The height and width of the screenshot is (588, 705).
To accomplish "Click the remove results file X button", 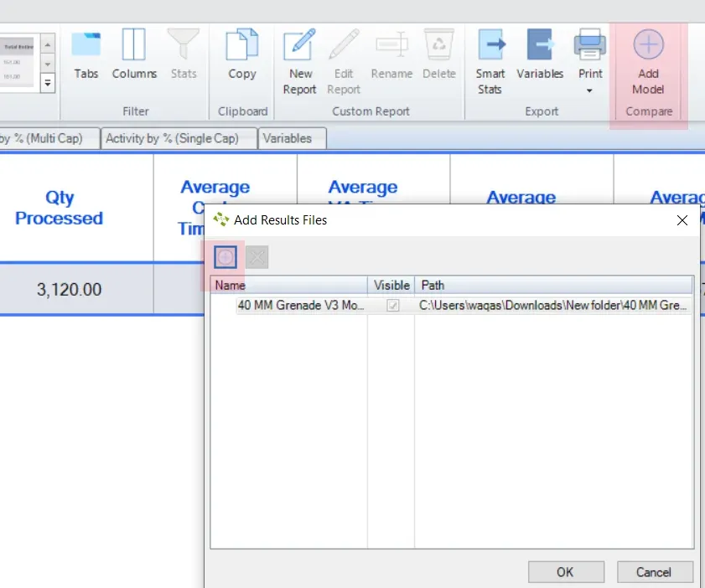I will [257, 257].
